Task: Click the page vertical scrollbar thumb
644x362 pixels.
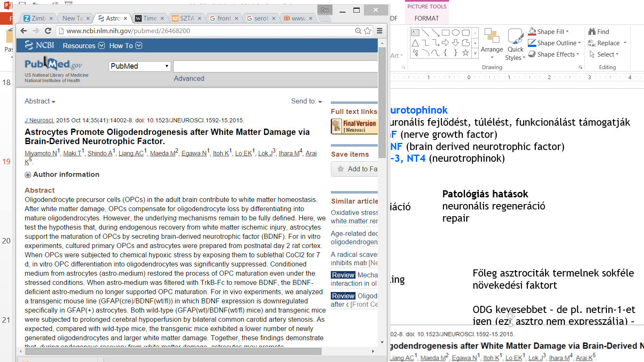Action: pyautogui.click(x=382, y=102)
